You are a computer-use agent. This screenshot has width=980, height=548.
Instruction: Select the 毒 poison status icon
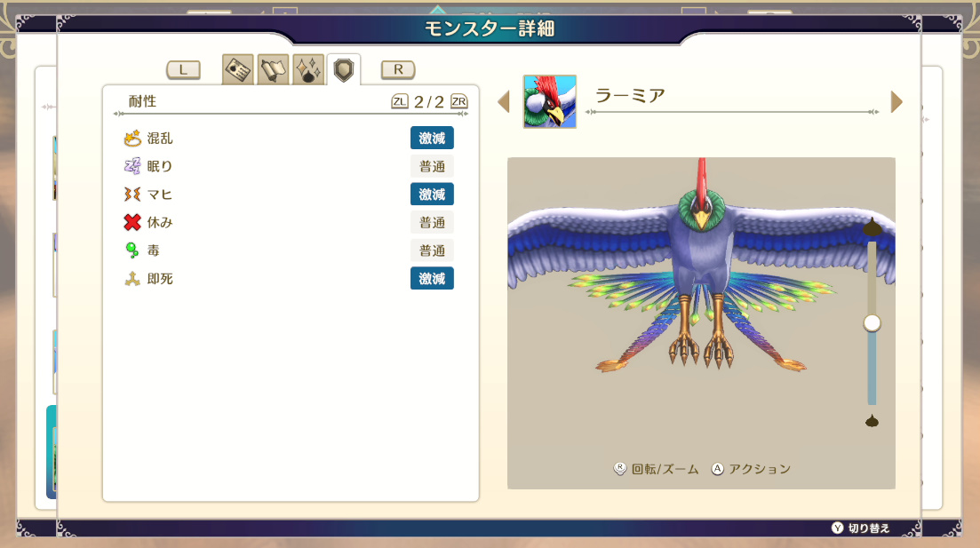coord(131,250)
